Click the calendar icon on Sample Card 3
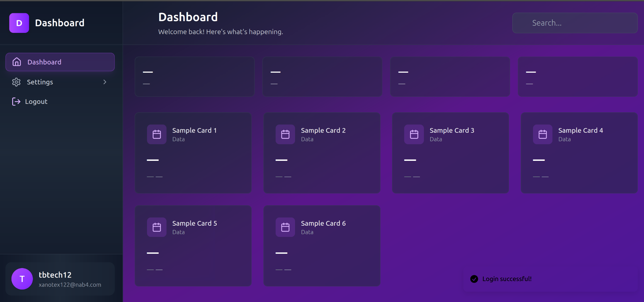 click(414, 134)
